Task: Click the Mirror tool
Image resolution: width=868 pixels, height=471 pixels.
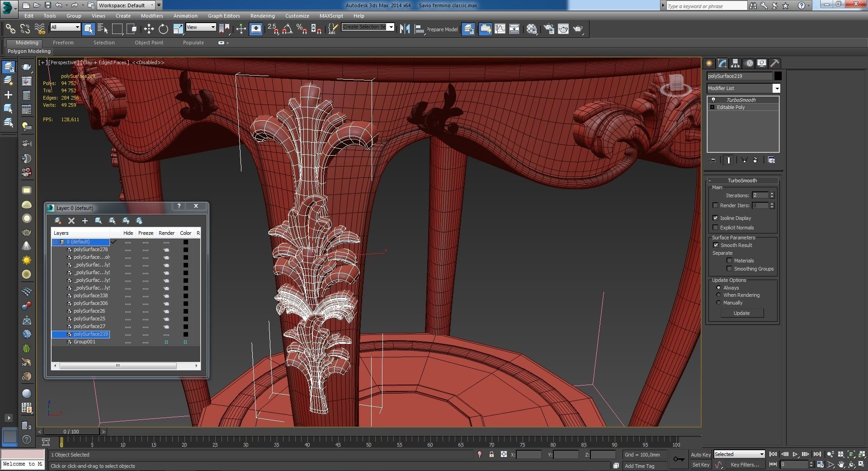Action: click(405, 29)
